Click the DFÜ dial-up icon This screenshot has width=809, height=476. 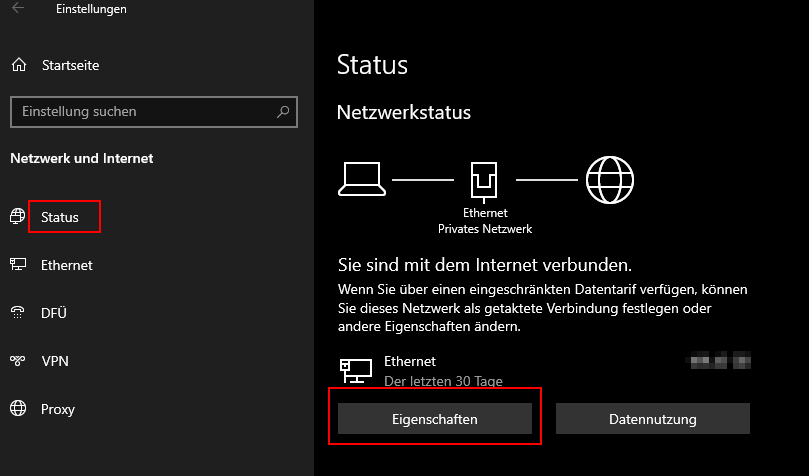click(17, 313)
